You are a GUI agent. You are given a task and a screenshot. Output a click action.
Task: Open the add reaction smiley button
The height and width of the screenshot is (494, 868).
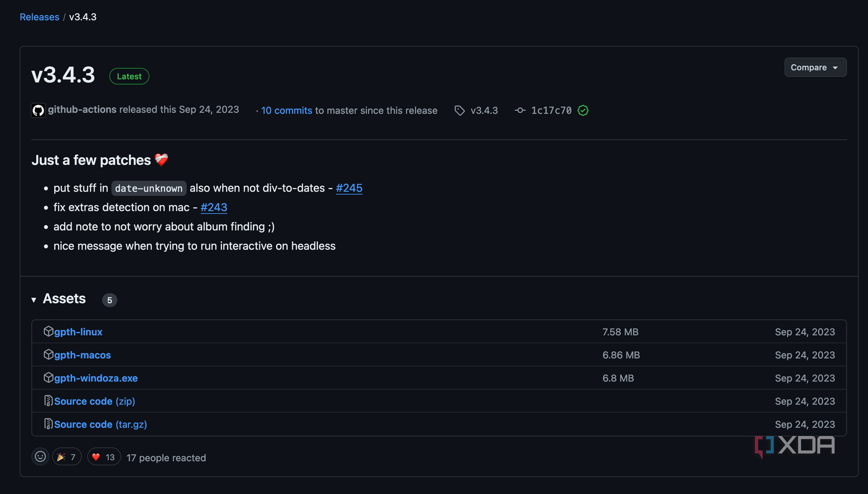pyautogui.click(x=41, y=457)
